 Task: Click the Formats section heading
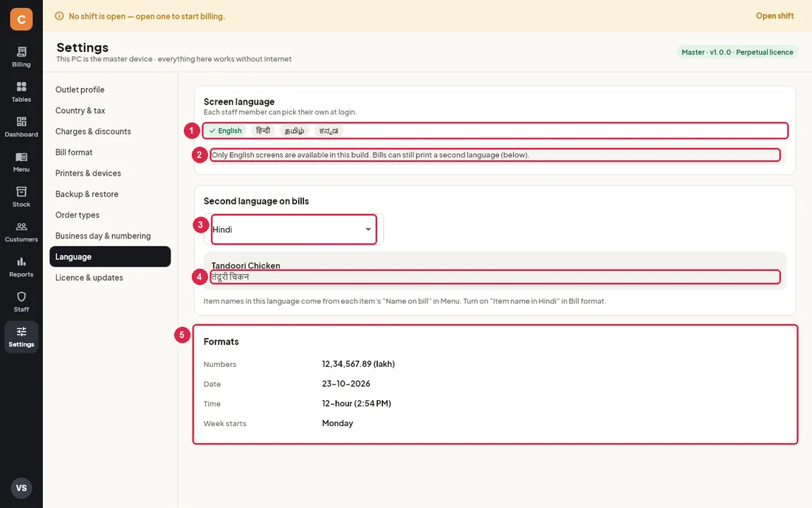click(x=221, y=342)
